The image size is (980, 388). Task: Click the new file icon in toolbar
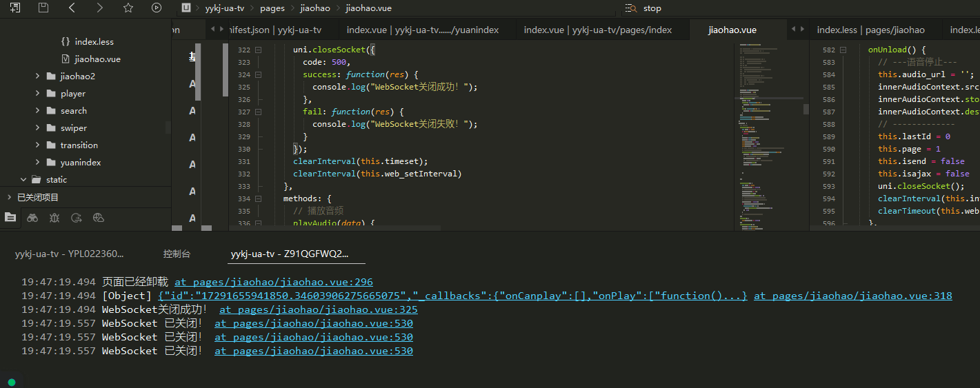(14, 8)
